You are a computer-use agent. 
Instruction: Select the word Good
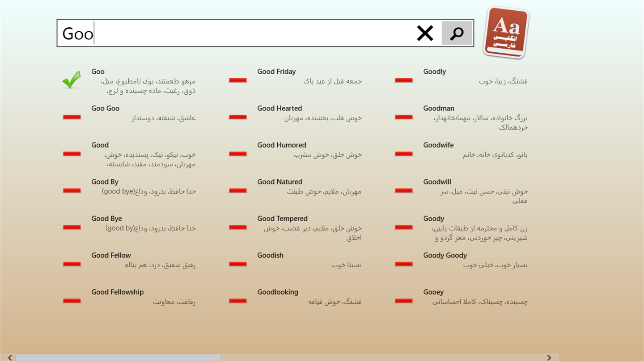100,145
